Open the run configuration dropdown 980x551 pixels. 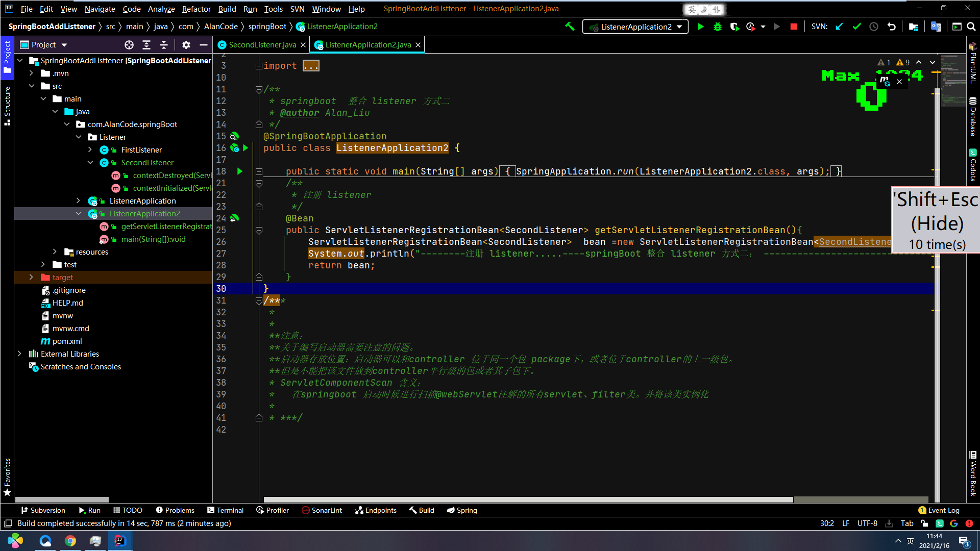coord(635,27)
